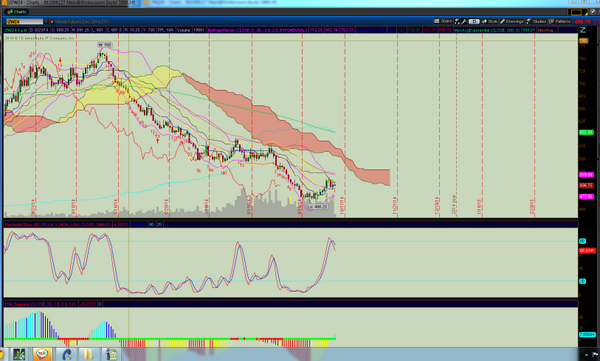Click the Volume header label
The width and height of the screenshot is (600, 361).
click(x=184, y=30)
